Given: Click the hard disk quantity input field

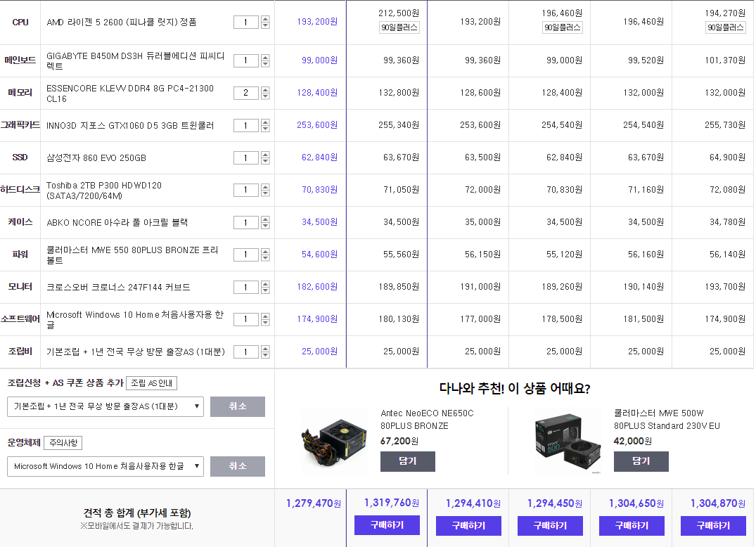Looking at the screenshot, I should tap(245, 190).
